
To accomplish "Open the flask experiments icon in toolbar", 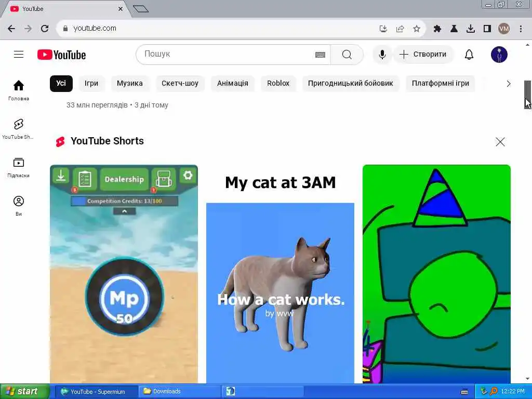I will (x=454, y=29).
